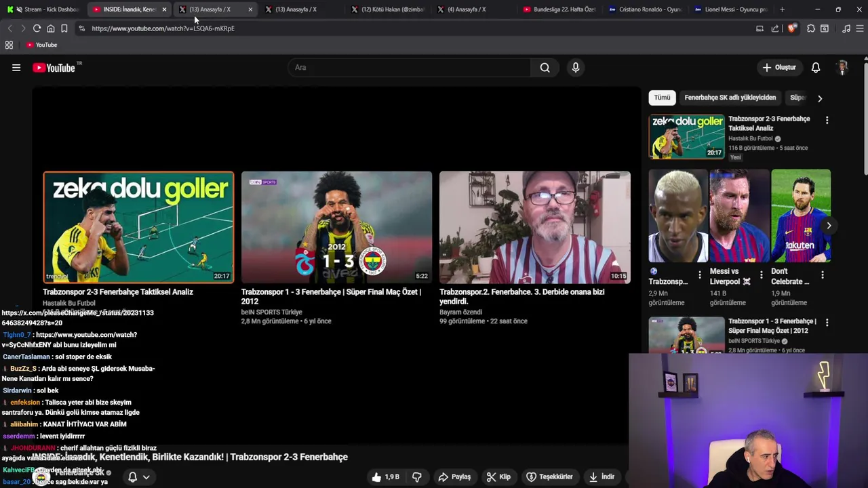
Task: Open options for Trabzonspor 2-3 Taktiksel Analiz sidebar video
Action: [x=827, y=120]
